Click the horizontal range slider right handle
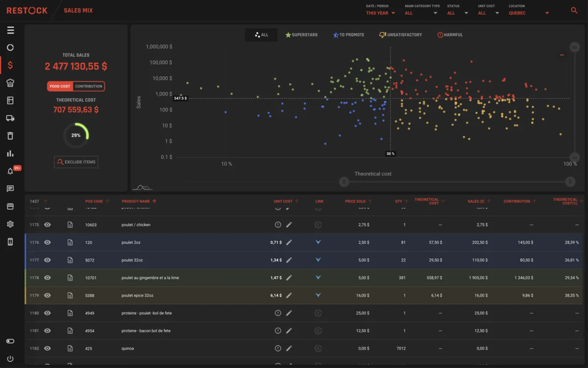This screenshot has width=588, height=368. tap(570, 182)
